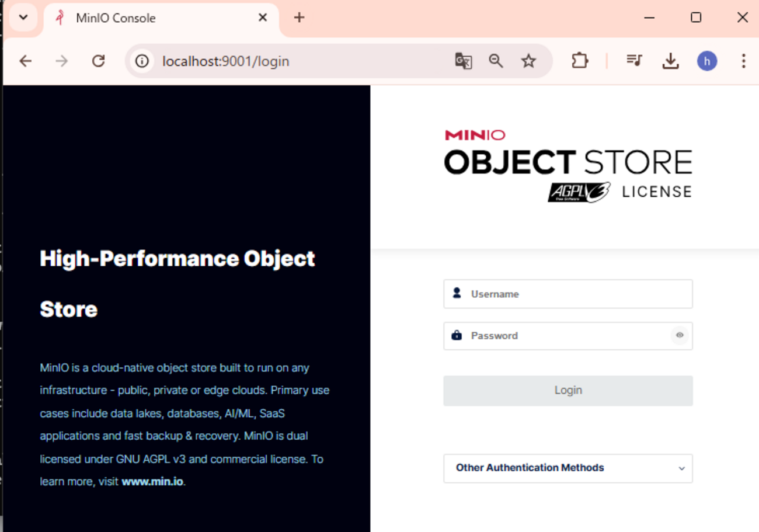Minimize the browser window
The height and width of the screenshot is (532, 759).
tap(649, 18)
